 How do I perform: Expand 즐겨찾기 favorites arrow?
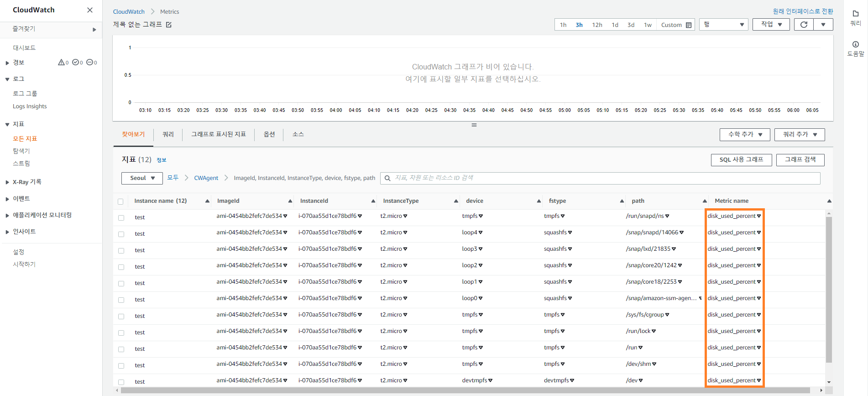point(94,30)
